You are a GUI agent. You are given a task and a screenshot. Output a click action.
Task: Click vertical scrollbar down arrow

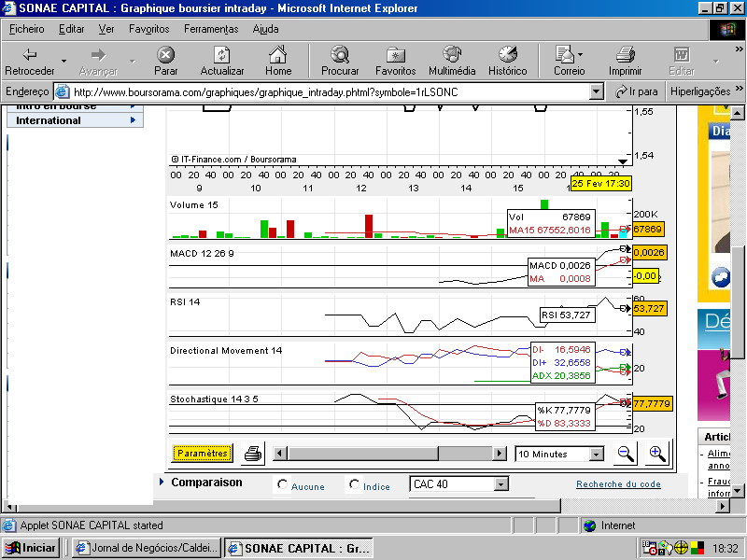737,491
